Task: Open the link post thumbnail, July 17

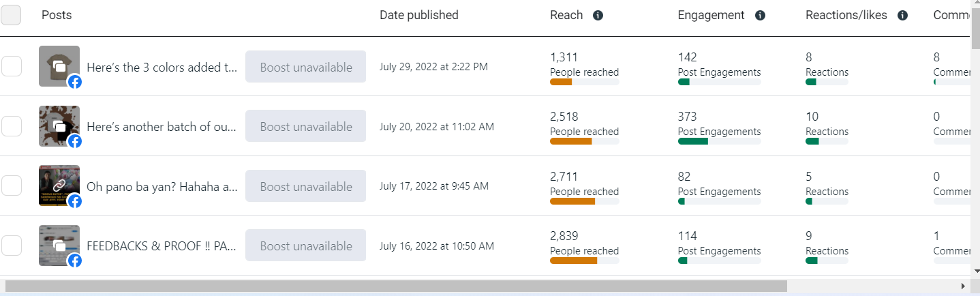Action: coord(59,186)
